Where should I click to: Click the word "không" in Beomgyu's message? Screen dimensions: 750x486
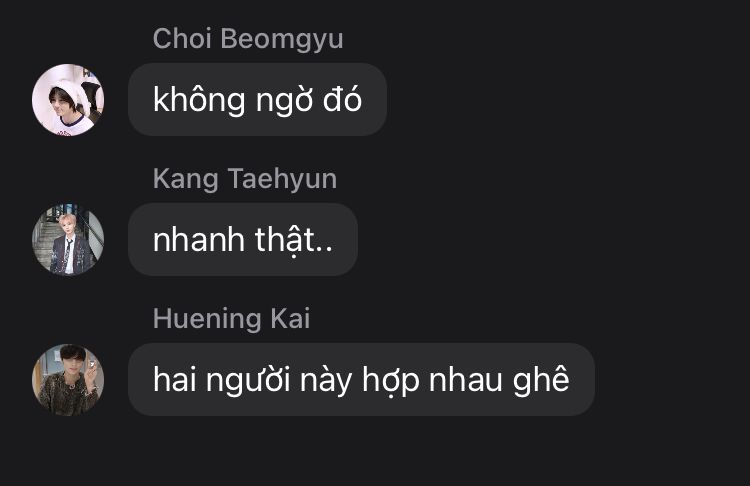[x=199, y=100]
